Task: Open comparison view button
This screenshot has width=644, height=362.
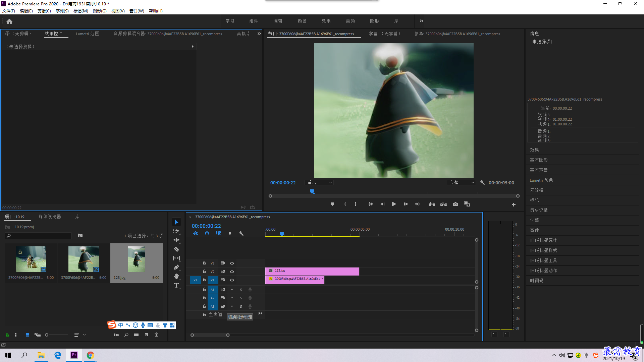Action: pyautogui.click(x=467, y=204)
